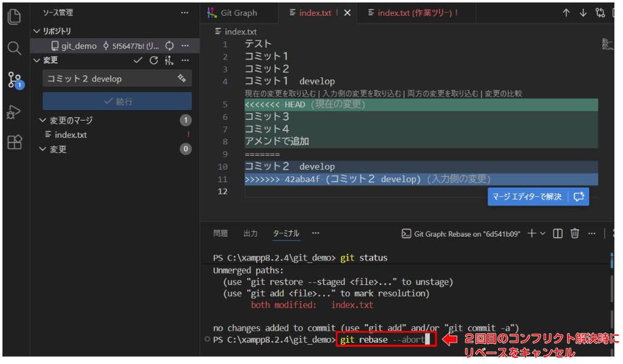Open the Explorer view in activity bar
Screen dimensions: 623x364
[14, 16]
